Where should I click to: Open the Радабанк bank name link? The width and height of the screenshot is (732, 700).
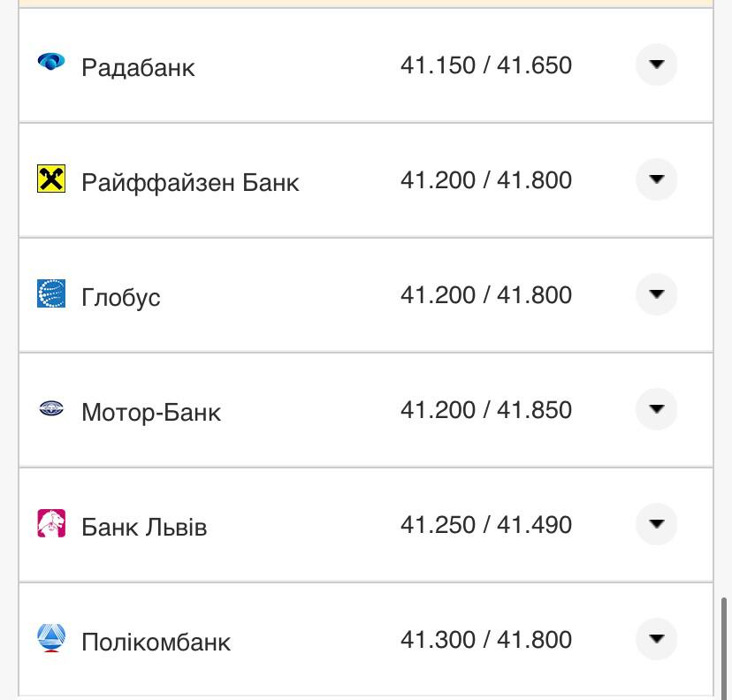coord(138,67)
